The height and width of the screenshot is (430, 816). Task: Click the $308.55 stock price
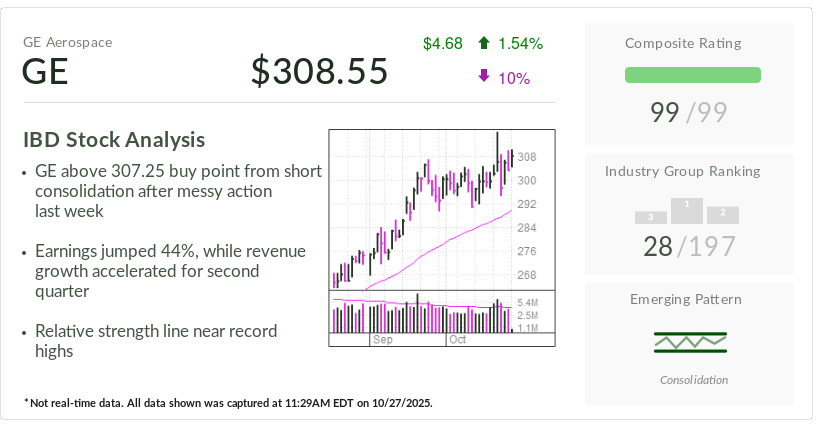[319, 71]
